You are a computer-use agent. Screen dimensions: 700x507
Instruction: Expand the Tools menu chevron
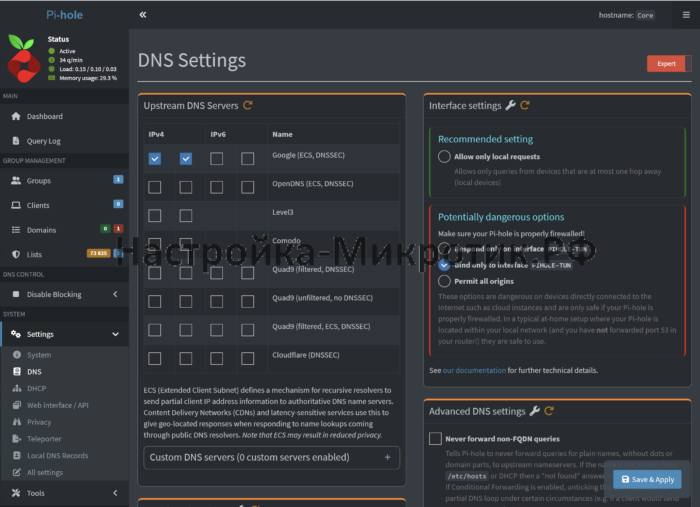tap(115, 493)
